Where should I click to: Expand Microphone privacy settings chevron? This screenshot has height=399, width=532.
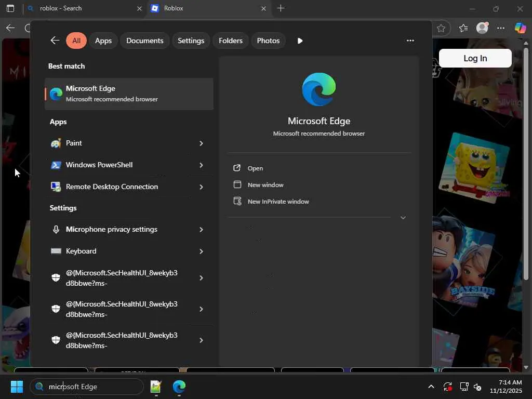click(x=201, y=229)
